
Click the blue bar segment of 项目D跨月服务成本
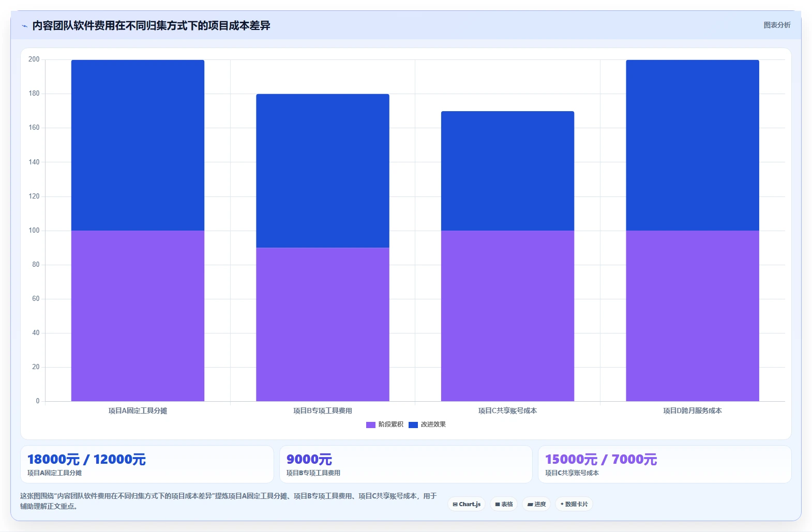coord(693,145)
